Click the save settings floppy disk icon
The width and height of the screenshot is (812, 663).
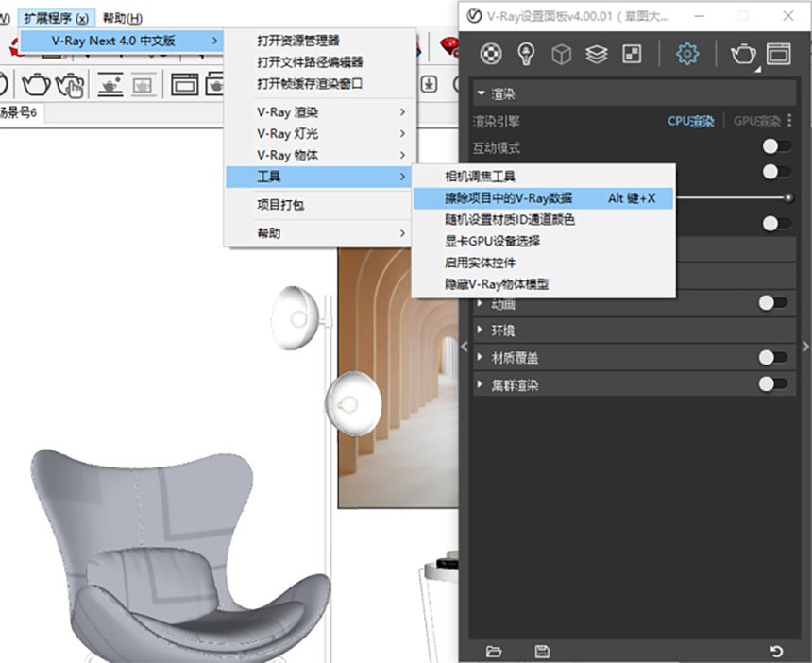542,651
